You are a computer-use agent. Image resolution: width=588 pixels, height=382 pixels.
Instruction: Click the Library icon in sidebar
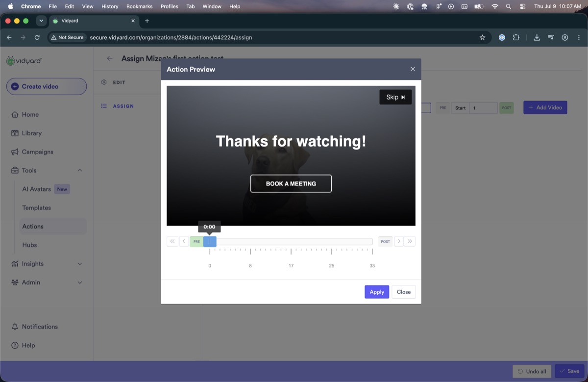point(15,133)
